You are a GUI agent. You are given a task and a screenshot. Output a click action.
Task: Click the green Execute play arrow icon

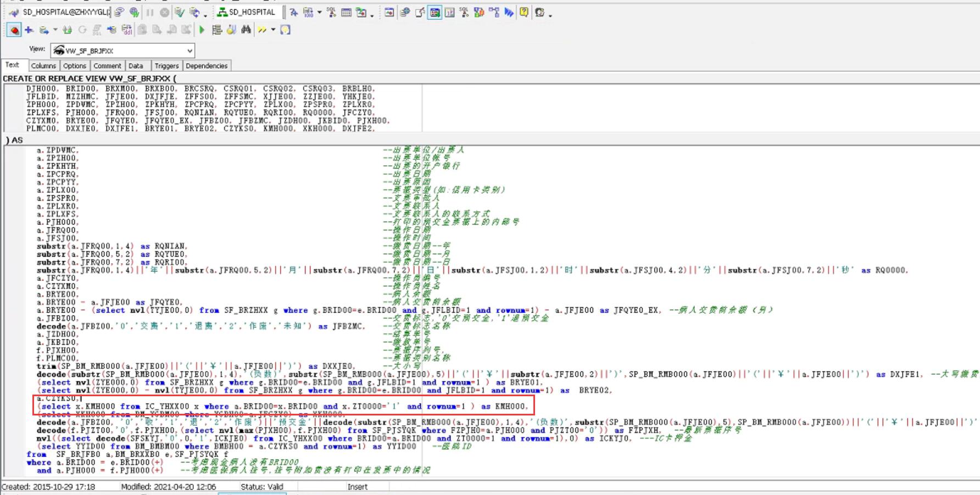tap(202, 30)
